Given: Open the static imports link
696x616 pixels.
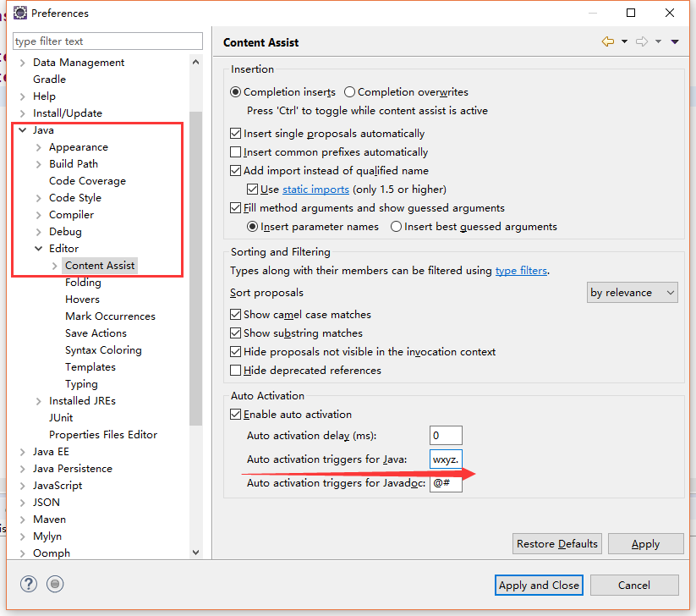Looking at the screenshot, I should 315,190.
